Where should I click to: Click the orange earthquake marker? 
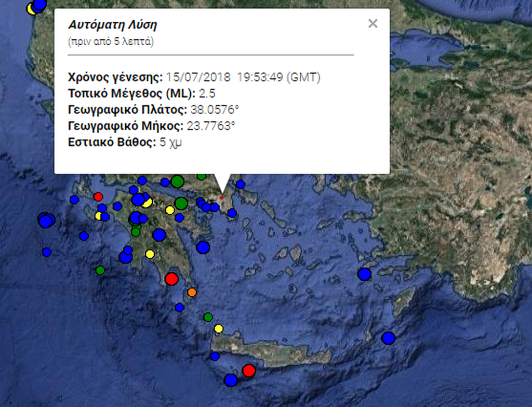pos(192,292)
